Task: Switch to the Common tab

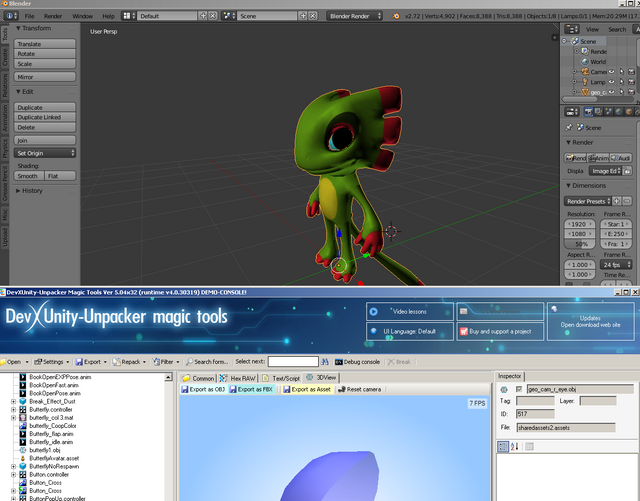Action: 198,378
